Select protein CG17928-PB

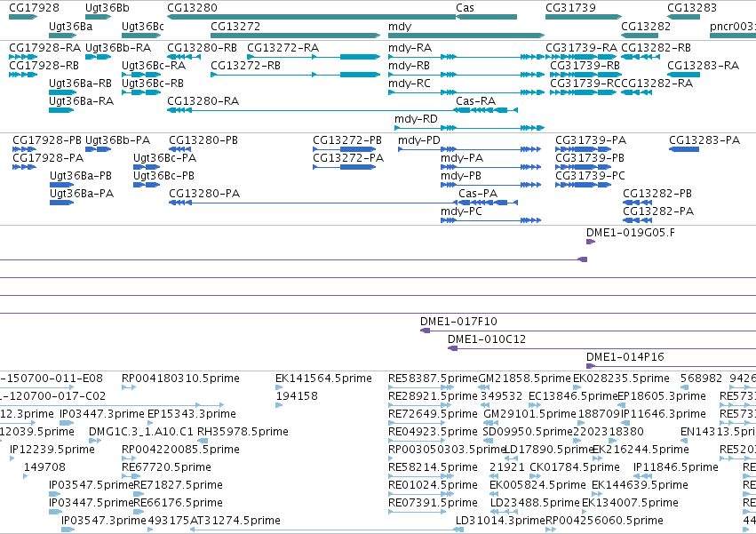click(47, 140)
